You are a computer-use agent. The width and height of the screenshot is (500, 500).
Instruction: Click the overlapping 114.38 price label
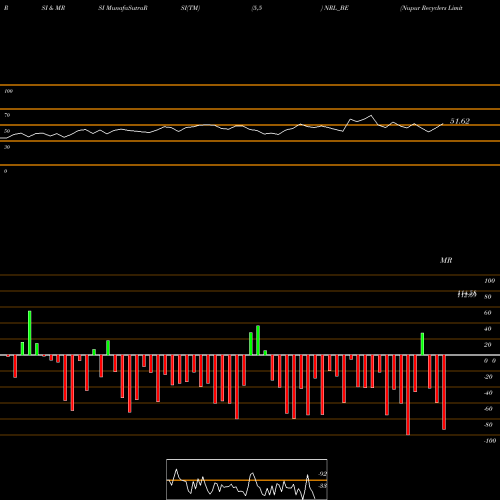[467, 294]
